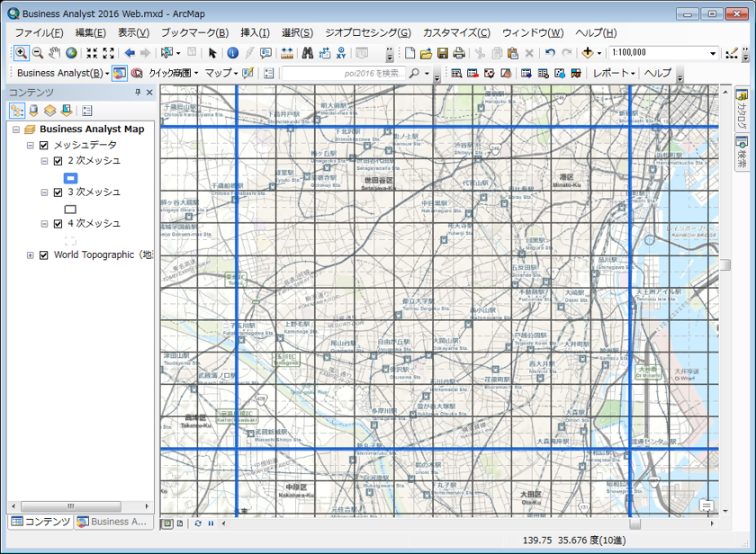Click the Fixed Zoom Out arrows icon
The height and width of the screenshot is (554, 756).
(109, 52)
